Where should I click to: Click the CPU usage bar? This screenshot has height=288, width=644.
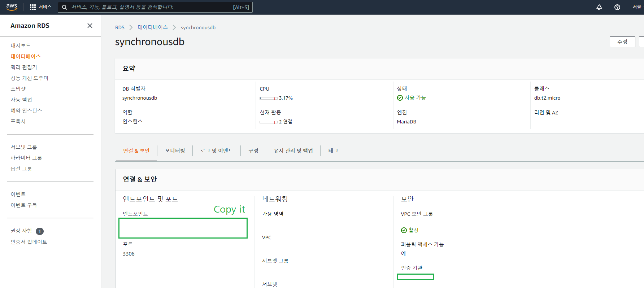[269, 98]
